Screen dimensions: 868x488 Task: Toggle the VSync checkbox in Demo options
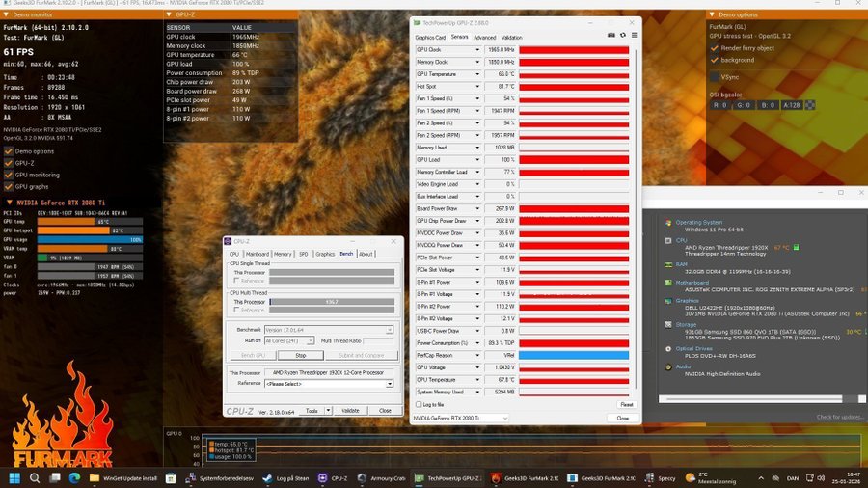point(715,76)
